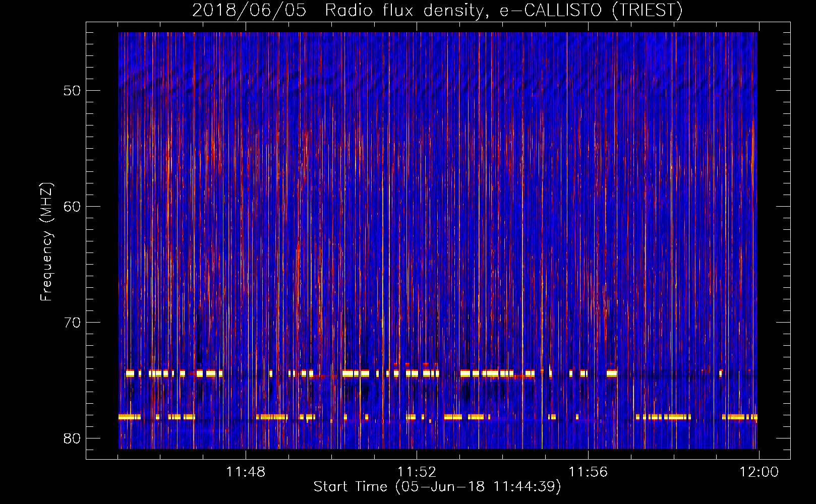Image resolution: width=816 pixels, height=504 pixels.
Task: Click leftmost bright segment of 78 MHz band
Action: pos(129,417)
